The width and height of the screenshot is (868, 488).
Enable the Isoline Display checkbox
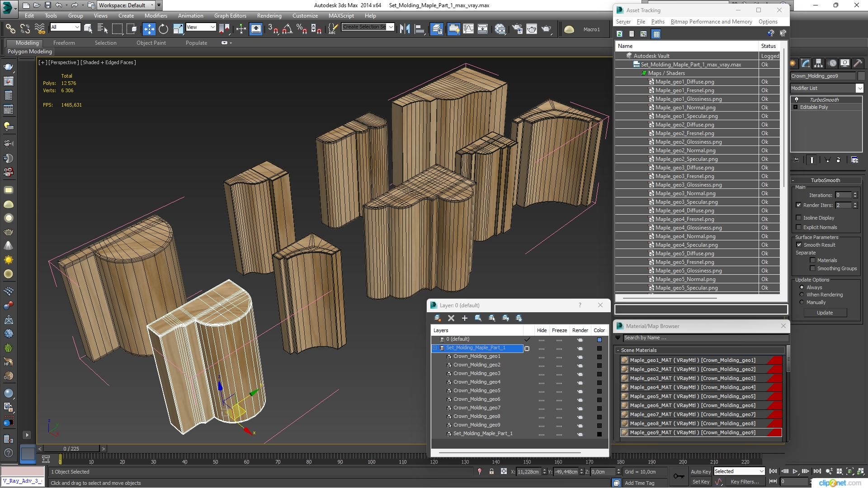[799, 218]
